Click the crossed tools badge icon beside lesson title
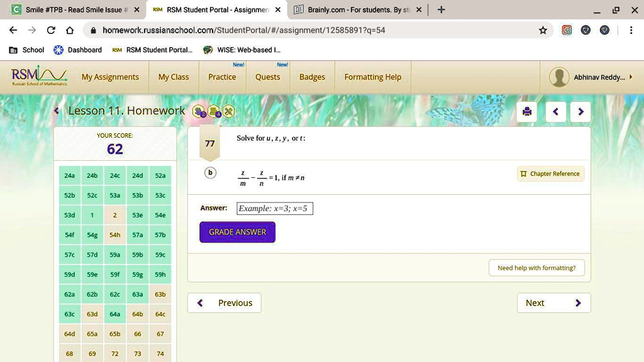The image size is (644, 362). click(228, 111)
